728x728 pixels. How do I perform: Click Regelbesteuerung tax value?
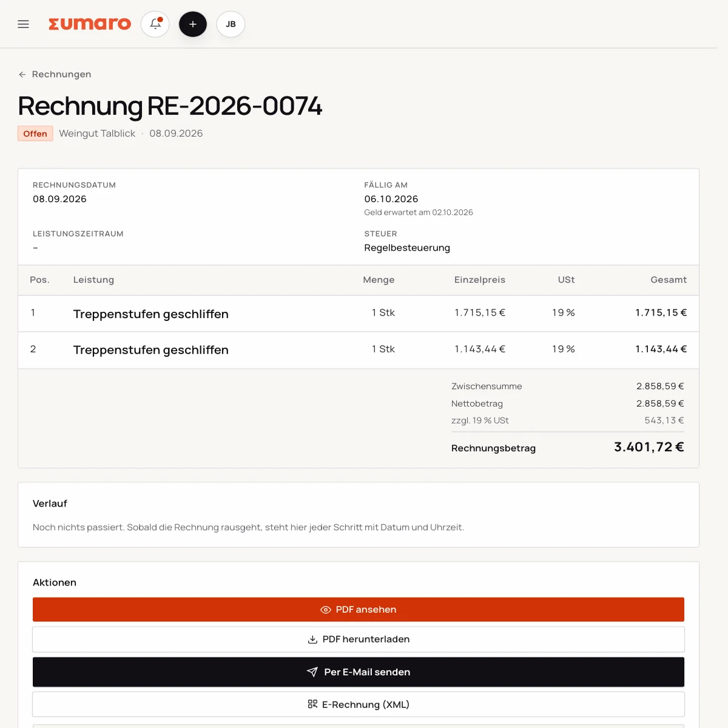[407, 248]
